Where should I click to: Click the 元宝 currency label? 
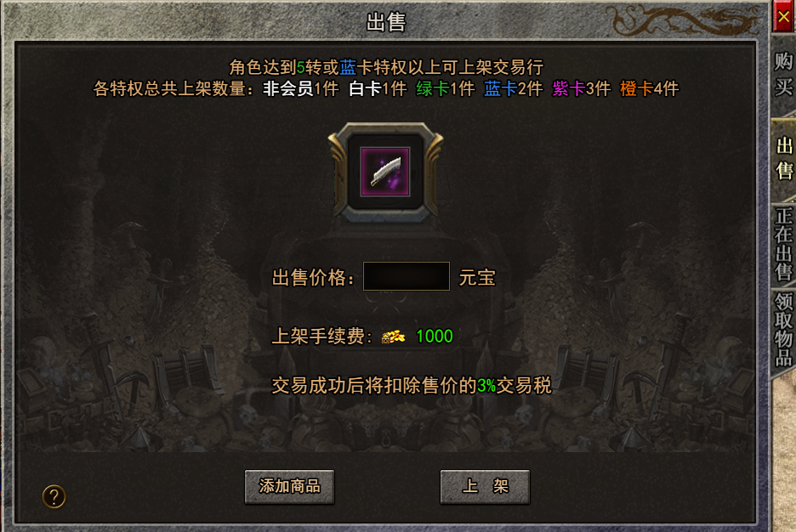477,278
